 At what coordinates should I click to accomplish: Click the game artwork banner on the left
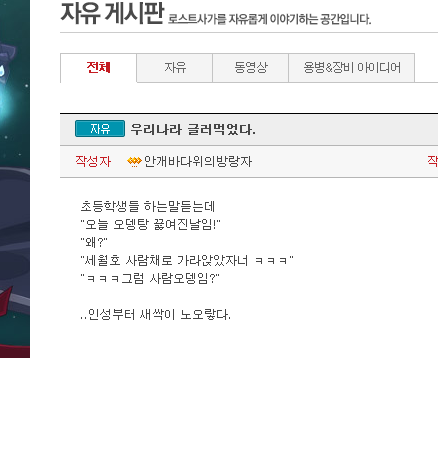coord(15,179)
